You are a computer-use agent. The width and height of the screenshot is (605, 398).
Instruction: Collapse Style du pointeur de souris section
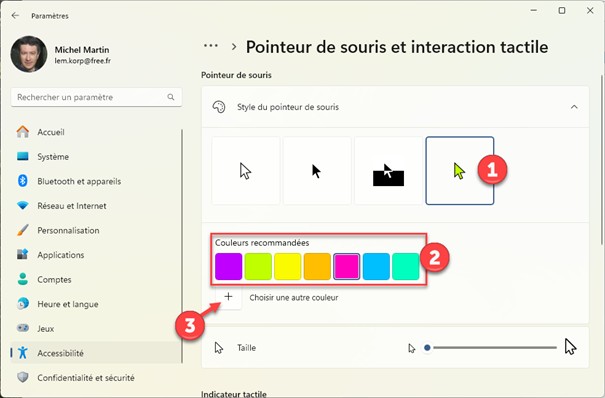point(574,107)
